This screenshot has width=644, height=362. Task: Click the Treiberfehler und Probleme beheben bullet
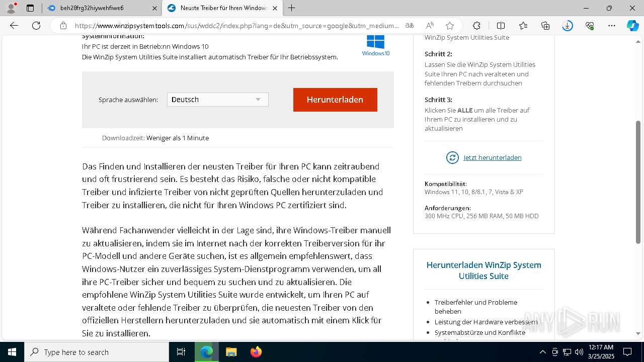476,307
